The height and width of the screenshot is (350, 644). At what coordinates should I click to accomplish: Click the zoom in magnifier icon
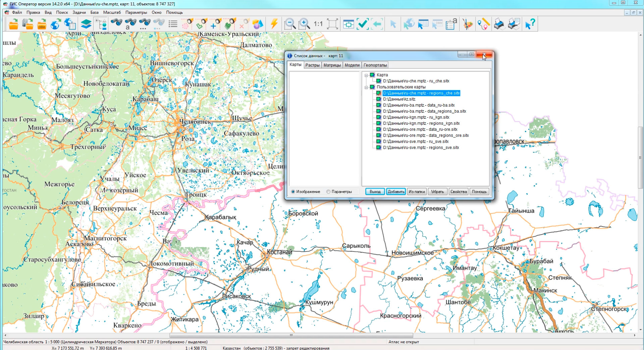click(x=304, y=24)
